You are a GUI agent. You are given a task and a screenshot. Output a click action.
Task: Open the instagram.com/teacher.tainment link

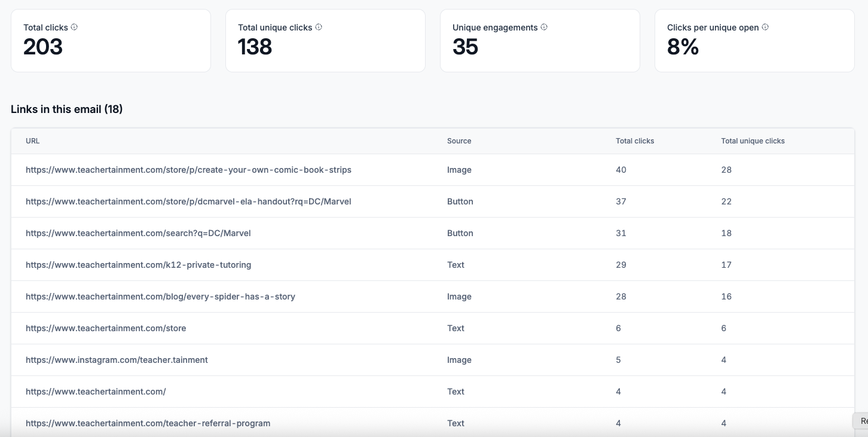click(x=117, y=360)
